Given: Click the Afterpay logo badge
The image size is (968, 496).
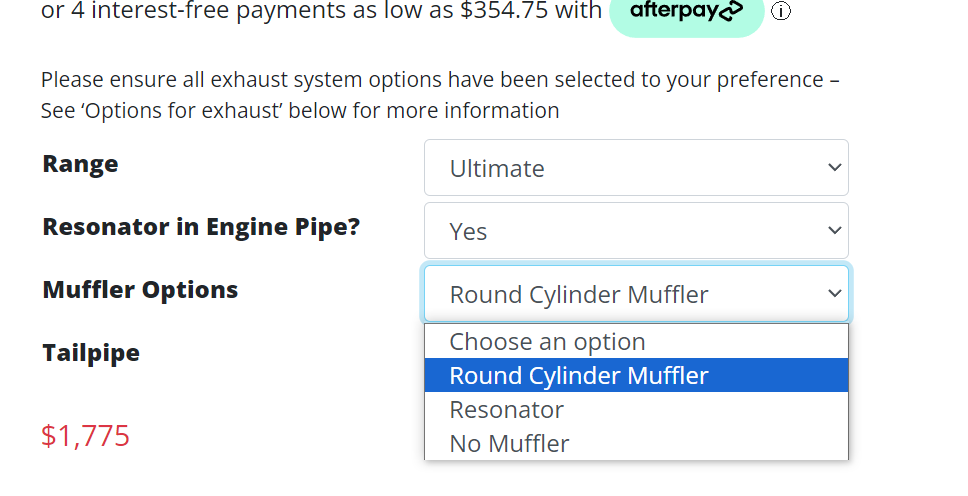Looking at the screenshot, I should pos(686,12).
